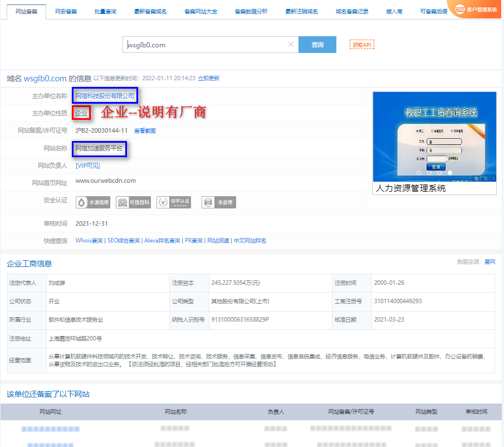Open wsglb0.com domain link in heading
Image resolution: width=504 pixels, height=447 pixels.
[x=45, y=79]
